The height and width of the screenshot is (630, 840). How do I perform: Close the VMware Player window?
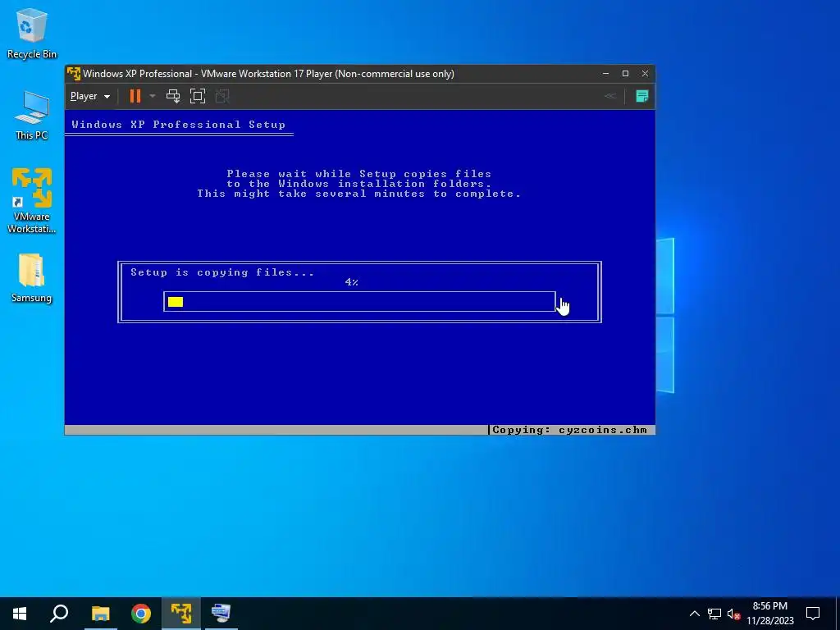pyautogui.click(x=645, y=73)
